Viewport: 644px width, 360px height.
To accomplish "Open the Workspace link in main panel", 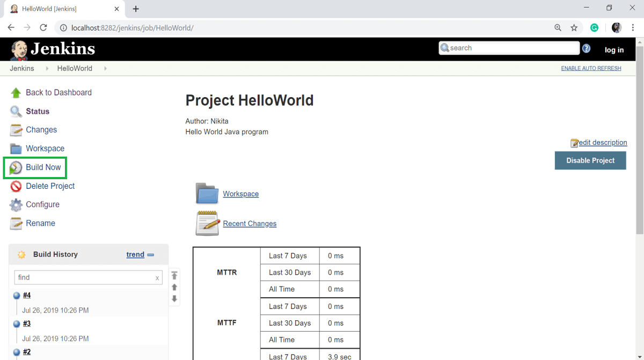I will (x=241, y=194).
